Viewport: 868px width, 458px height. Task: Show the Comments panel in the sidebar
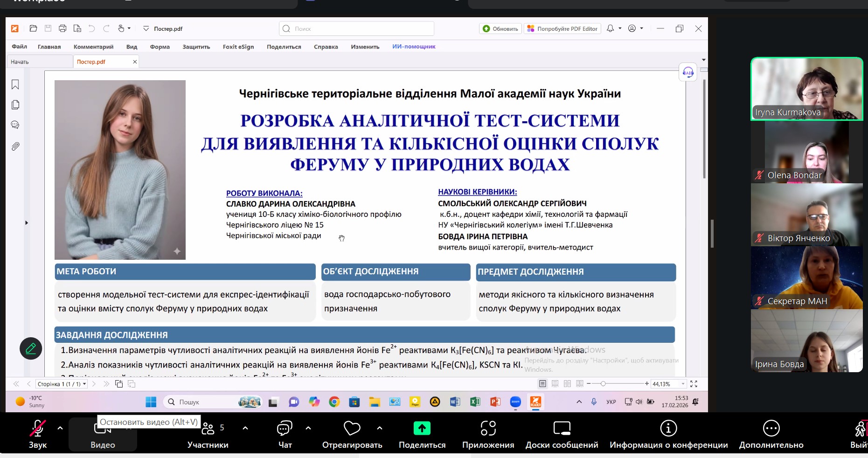click(15, 125)
